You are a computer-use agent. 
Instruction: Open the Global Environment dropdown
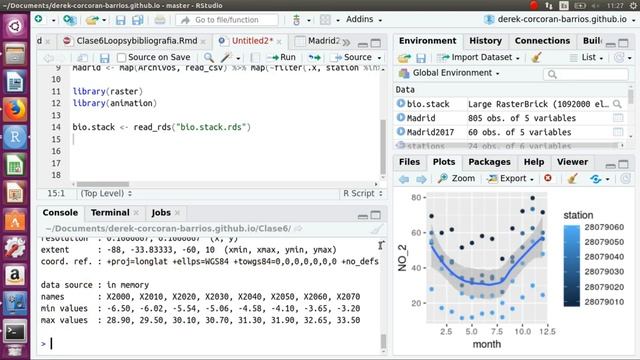point(449,73)
